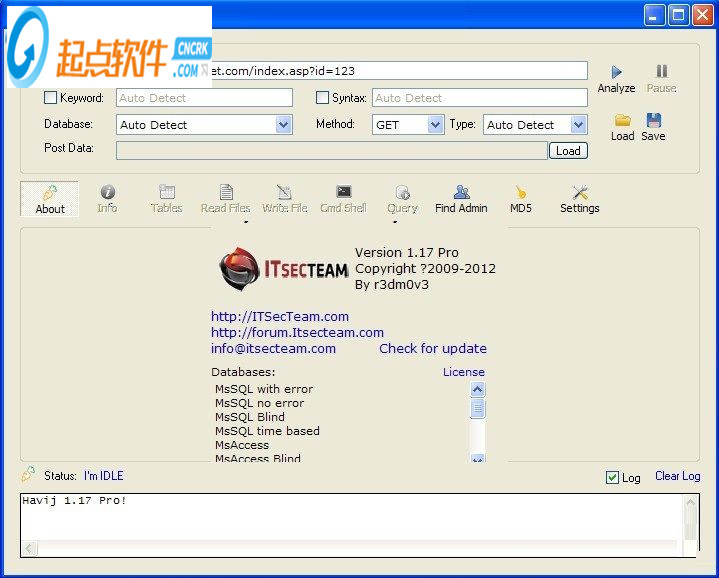Click the ITSecTeam logo image
This screenshot has height=578, width=719.
284,269
